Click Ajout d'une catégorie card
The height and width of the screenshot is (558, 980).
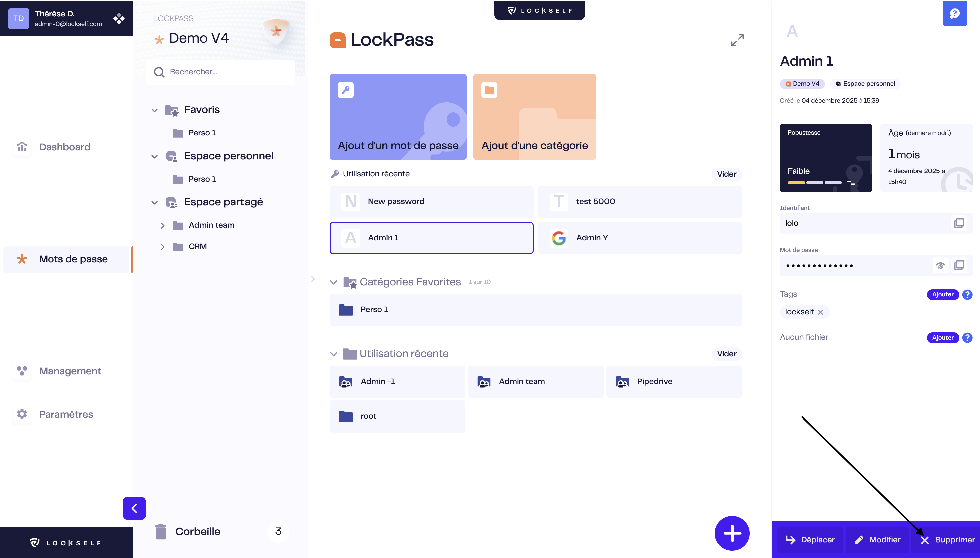click(x=535, y=116)
